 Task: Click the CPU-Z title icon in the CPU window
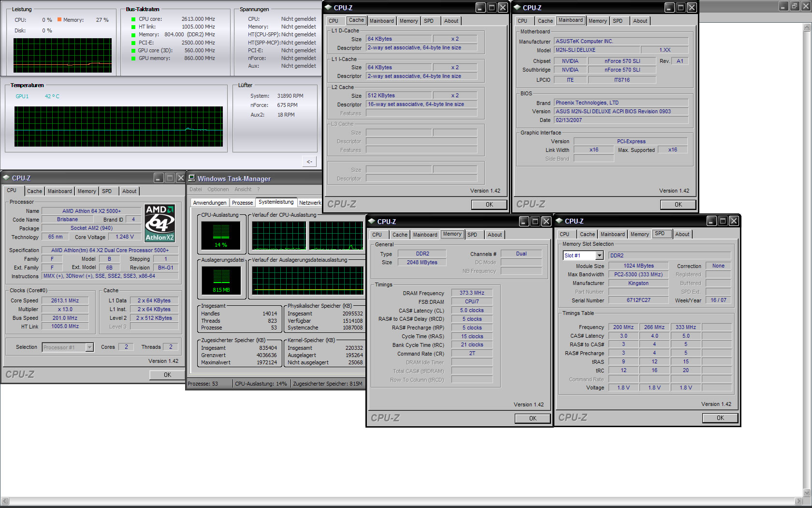click(6, 178)
